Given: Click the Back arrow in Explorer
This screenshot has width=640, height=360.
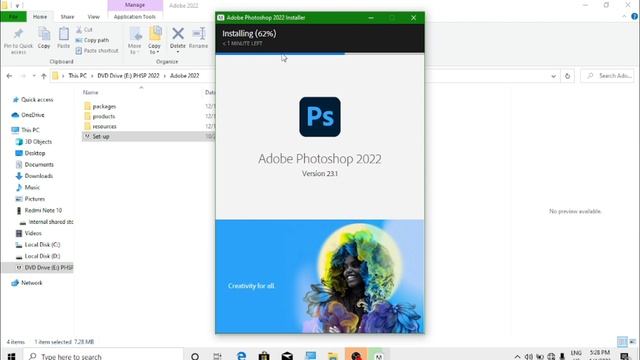Looking at the screenshot, I should [x=9, y=76].
